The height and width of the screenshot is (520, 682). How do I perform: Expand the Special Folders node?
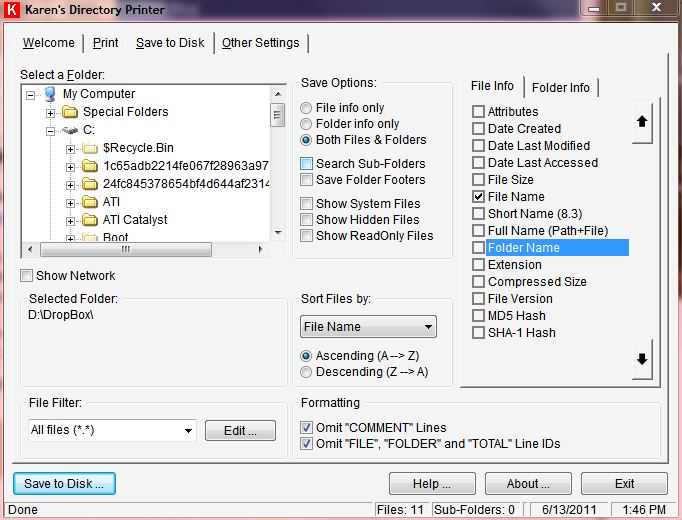(x=50, y=113)
